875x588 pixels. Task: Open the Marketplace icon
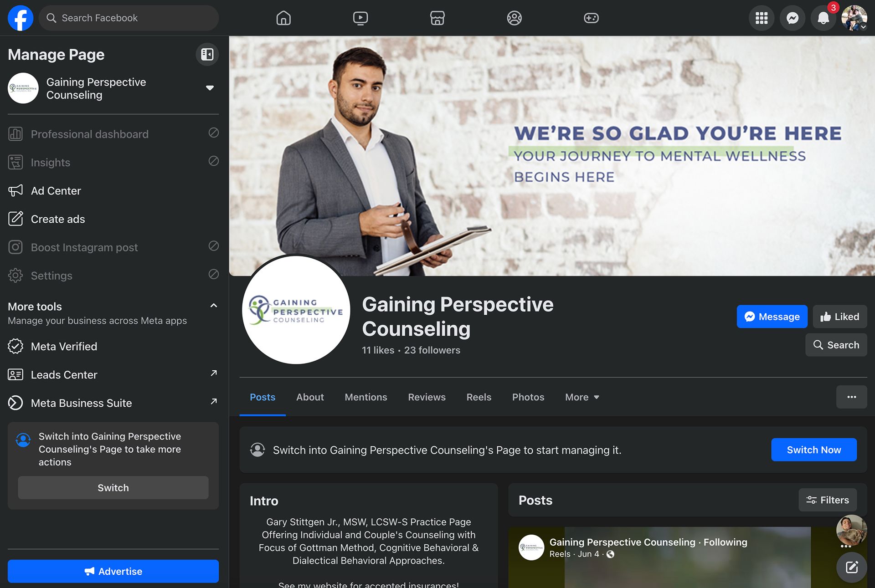tap(437, 18)
